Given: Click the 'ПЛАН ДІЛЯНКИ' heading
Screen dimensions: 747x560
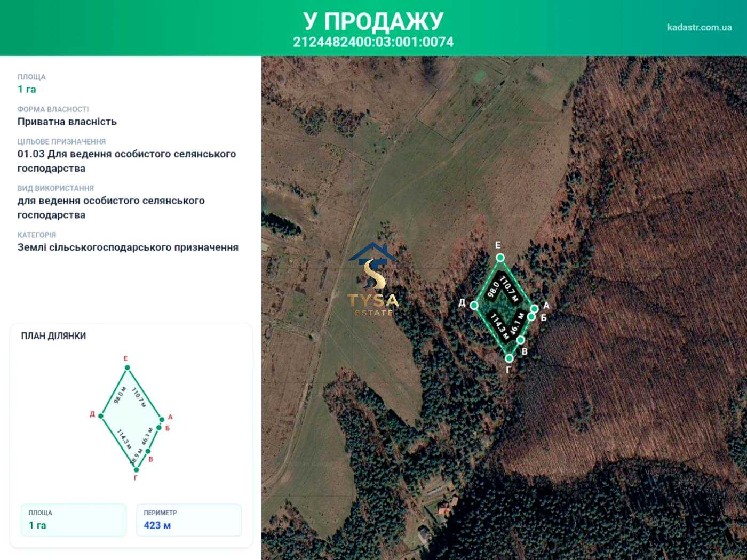Looking at the screenshot, I should click(x=53, y=336).
